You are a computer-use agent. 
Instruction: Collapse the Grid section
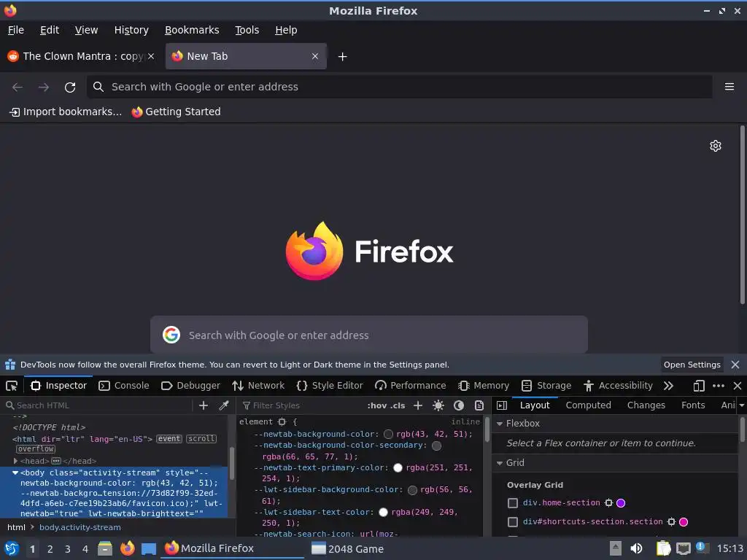click(500, 463)
